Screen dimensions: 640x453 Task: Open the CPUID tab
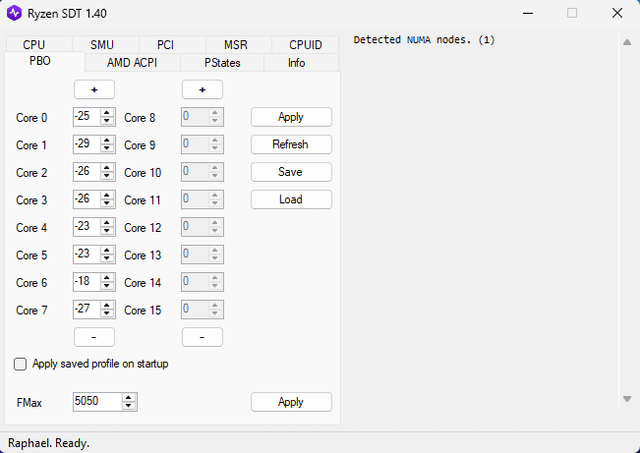click(x=305, y=44)
